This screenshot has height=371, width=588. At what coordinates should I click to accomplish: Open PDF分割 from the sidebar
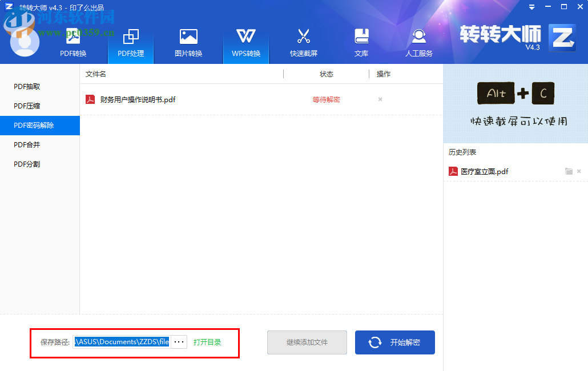coord(26,164)
